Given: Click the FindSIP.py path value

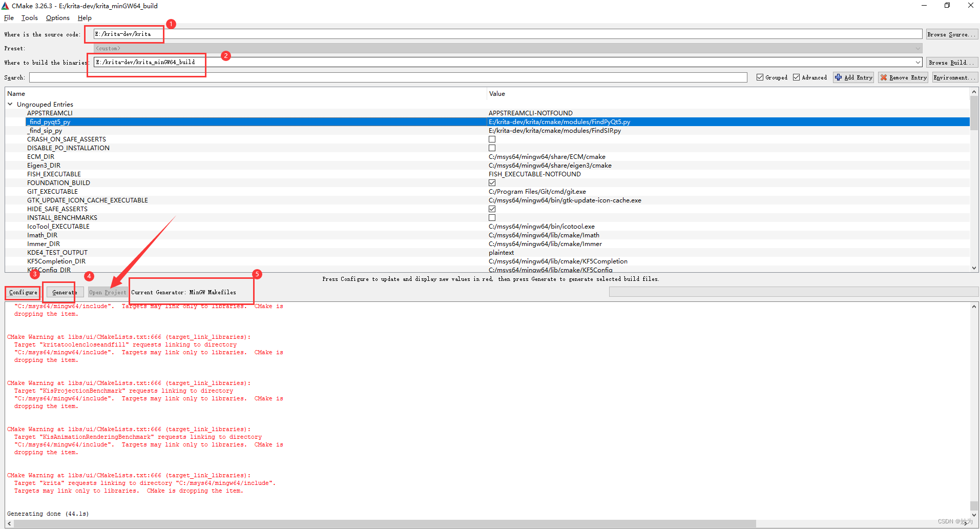Looking at the screenshot, I should tap(555, 131).
